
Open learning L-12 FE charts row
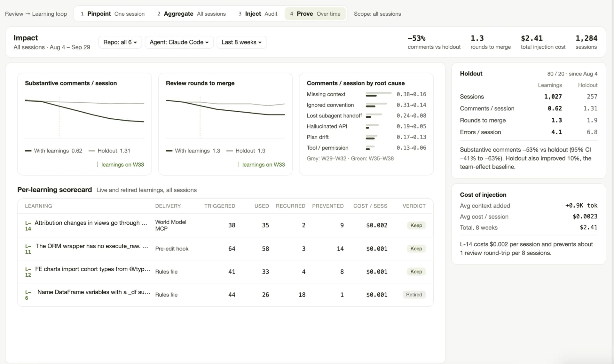[225, 272]
